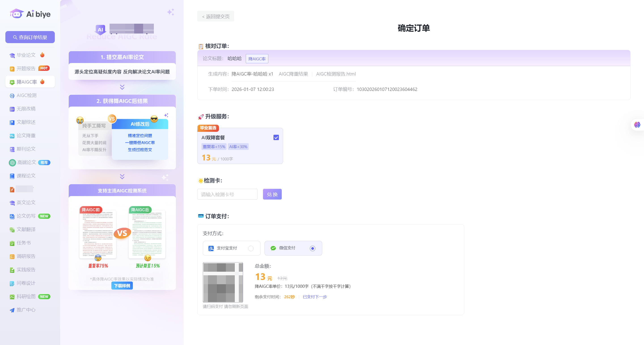Screen dimensions: 644x345
Task: Click the 高端论文 green swirl icon
Action: (x=12, y=163)
